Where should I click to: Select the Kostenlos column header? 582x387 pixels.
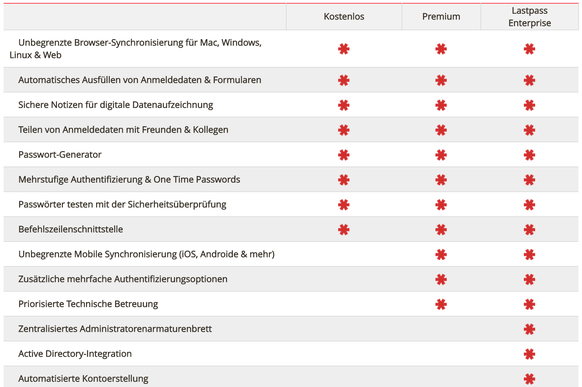[x=344, y=17]
